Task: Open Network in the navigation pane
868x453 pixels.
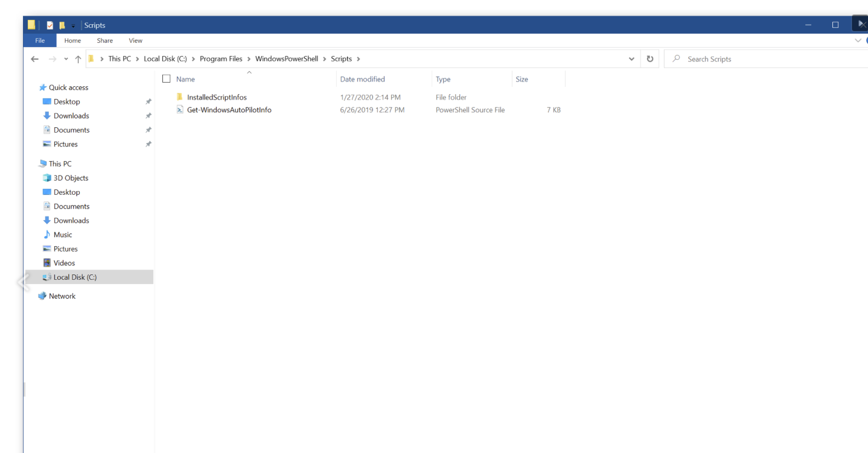Action: coord(62,296)
